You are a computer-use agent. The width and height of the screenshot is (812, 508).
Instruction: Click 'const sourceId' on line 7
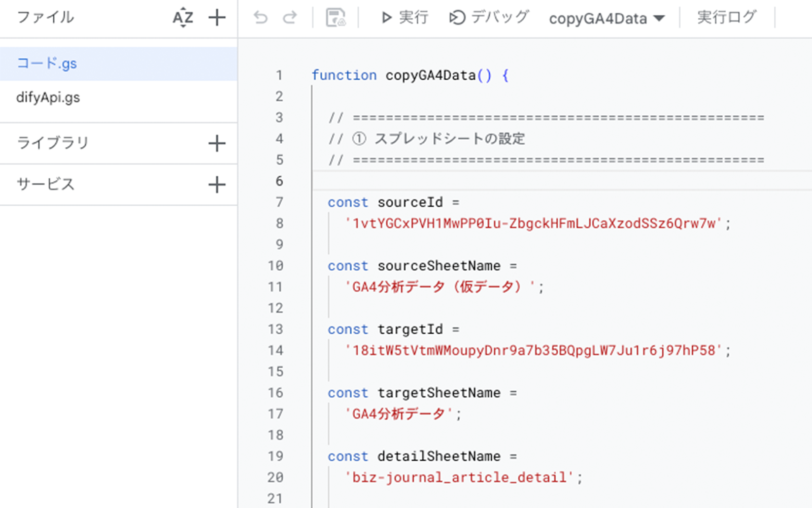(385, 202)
